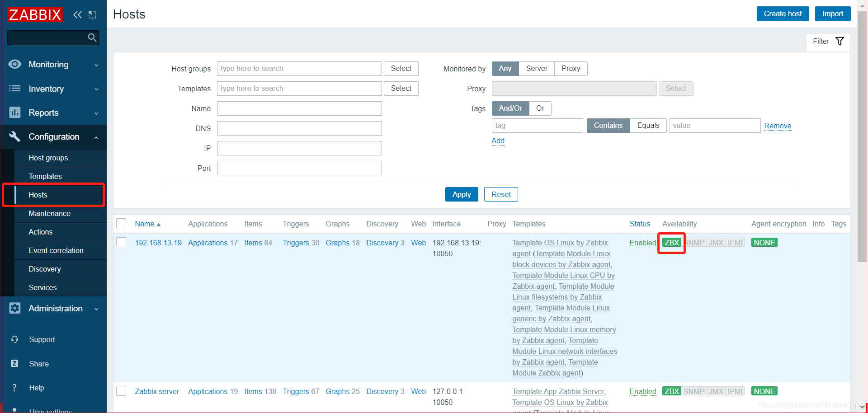Screen dimensions: 868x413
Task: Tick checkbox for Zabbix server host
Action: pyautogui.click(x=121, y=391)
